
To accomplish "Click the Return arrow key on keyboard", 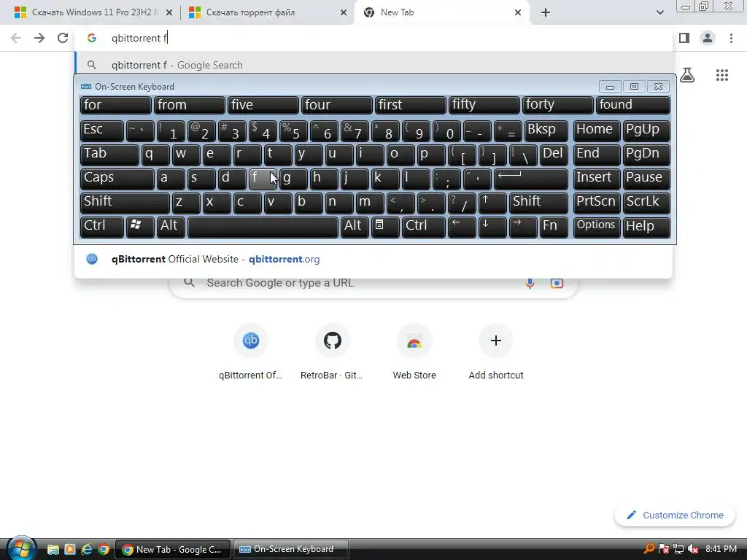I will click(x=531, y=179).
